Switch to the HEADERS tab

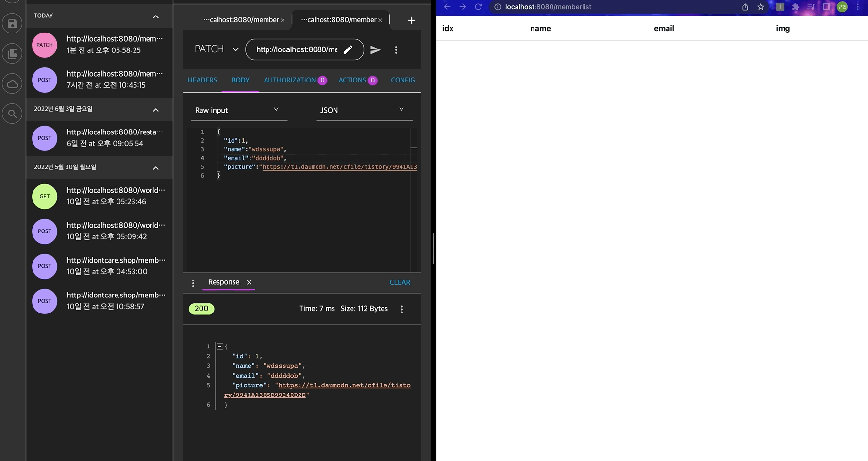[202, 80]
